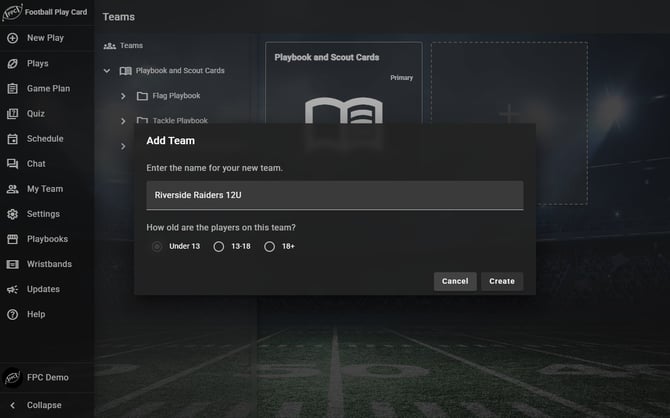Click the Teams group icon in tree

(109, 46)
